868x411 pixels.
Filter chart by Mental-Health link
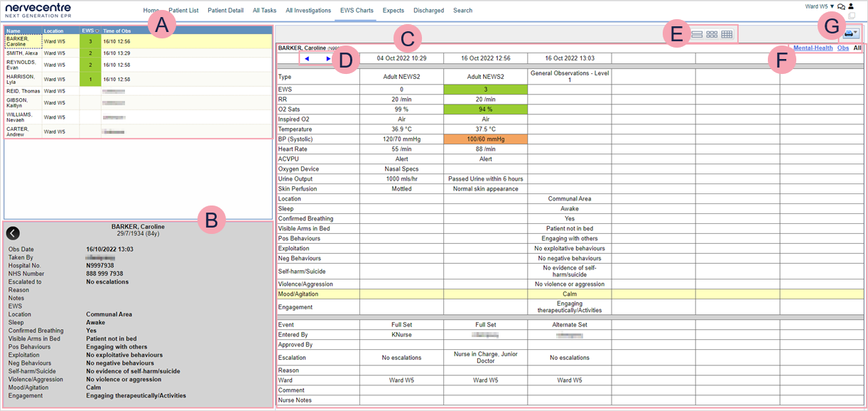point(813,48)
